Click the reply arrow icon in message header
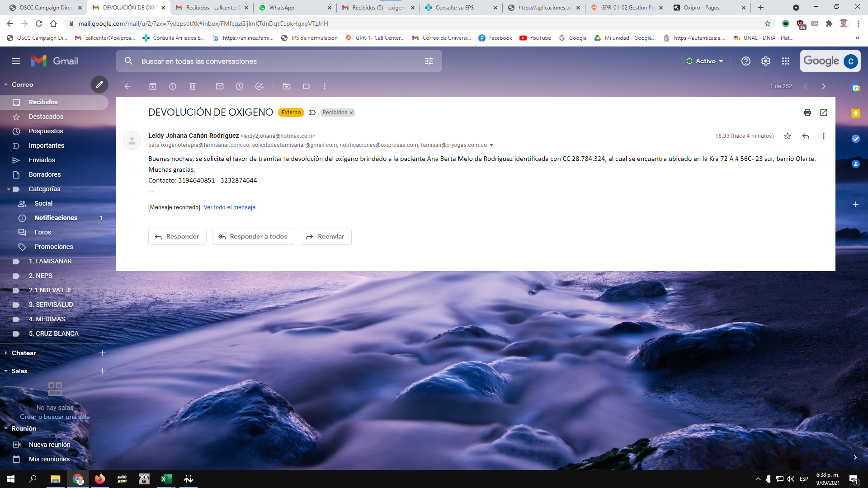This screenshot has width=868, height=488. 806,136
